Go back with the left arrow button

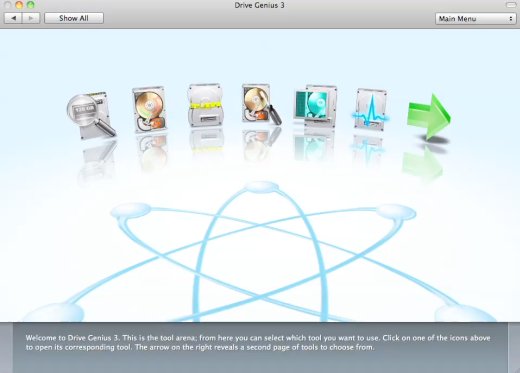coord(13,18)
